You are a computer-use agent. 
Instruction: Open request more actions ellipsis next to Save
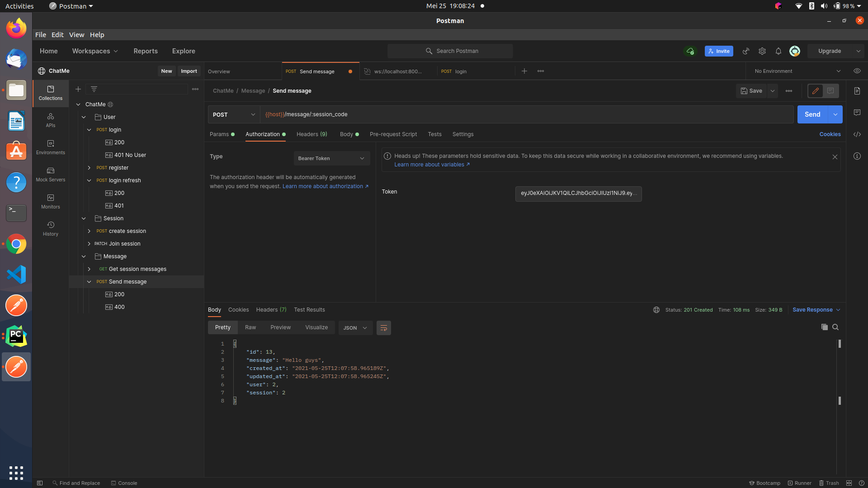pyautogui.click(x=789, y=91)
